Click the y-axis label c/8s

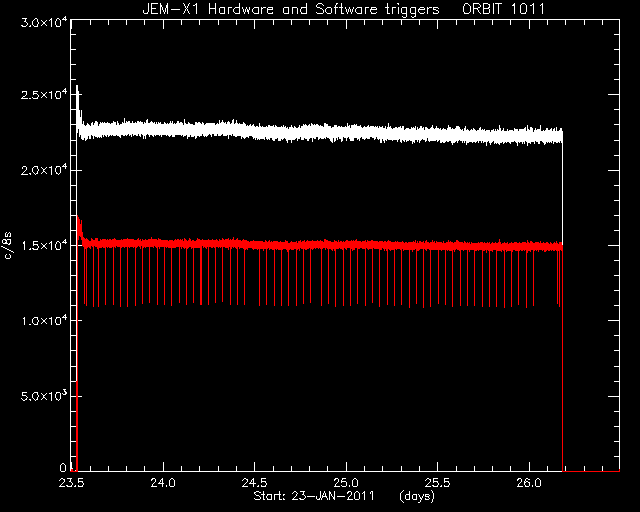(8, 246)
